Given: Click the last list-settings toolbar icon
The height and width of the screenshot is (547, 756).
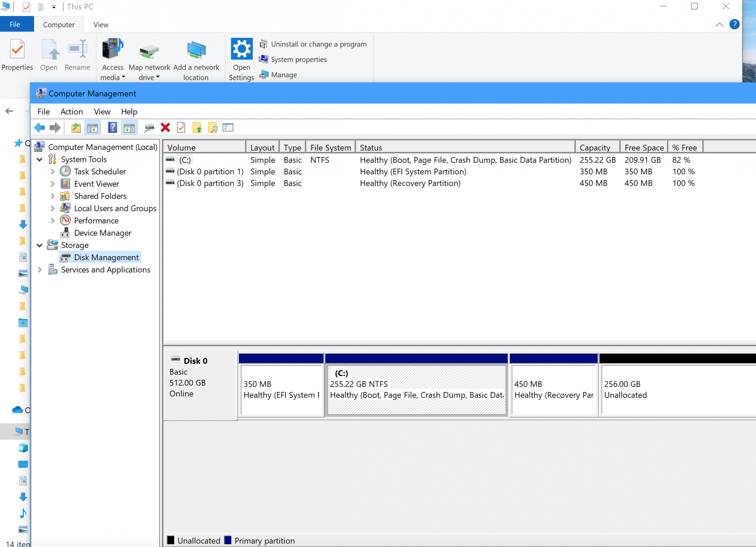Looking at the screenshot, I should (228, 127).
